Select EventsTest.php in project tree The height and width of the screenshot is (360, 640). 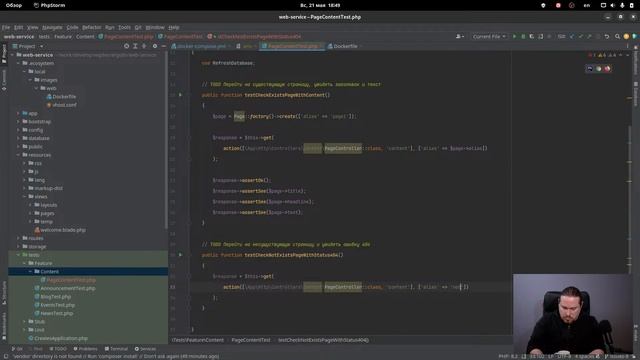(x=55, y=305)
